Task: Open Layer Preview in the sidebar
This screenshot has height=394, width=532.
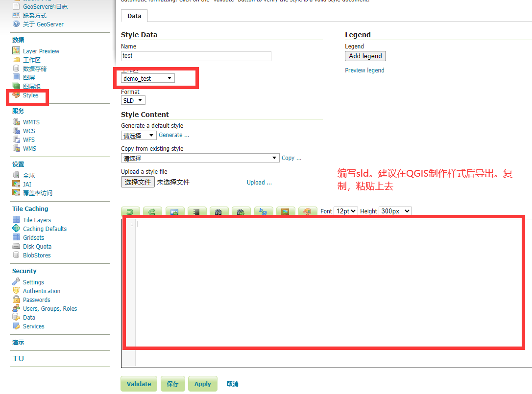Action: 41,51
